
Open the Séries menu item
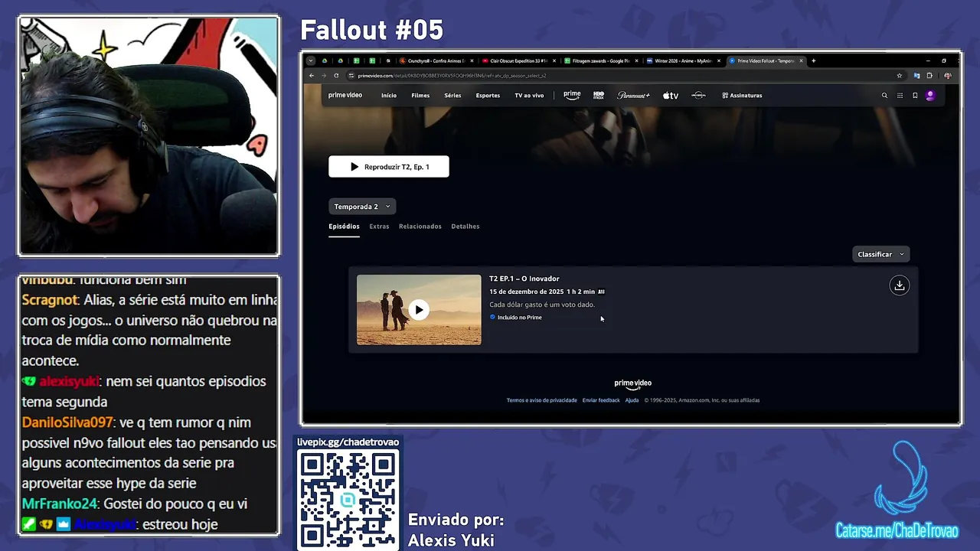coord(452,96)
